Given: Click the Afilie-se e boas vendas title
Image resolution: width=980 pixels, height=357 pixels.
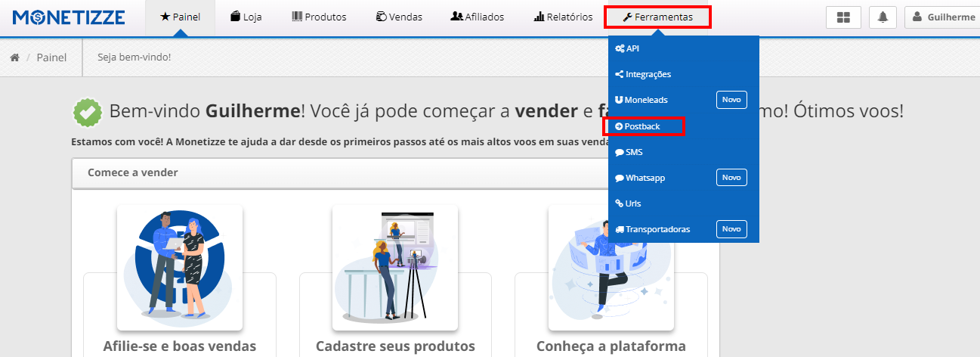Looking at the screenshot, I should [180, 346].
